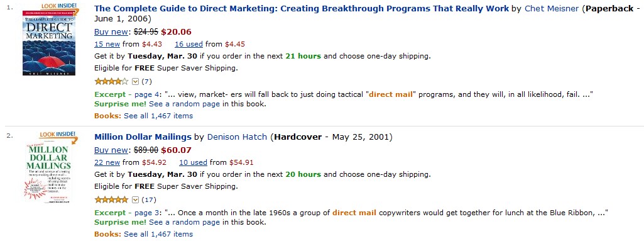The width and height of the screenshot is (644, 241).
Task: View author Chet Meisner's page
Action: (552, 9)
